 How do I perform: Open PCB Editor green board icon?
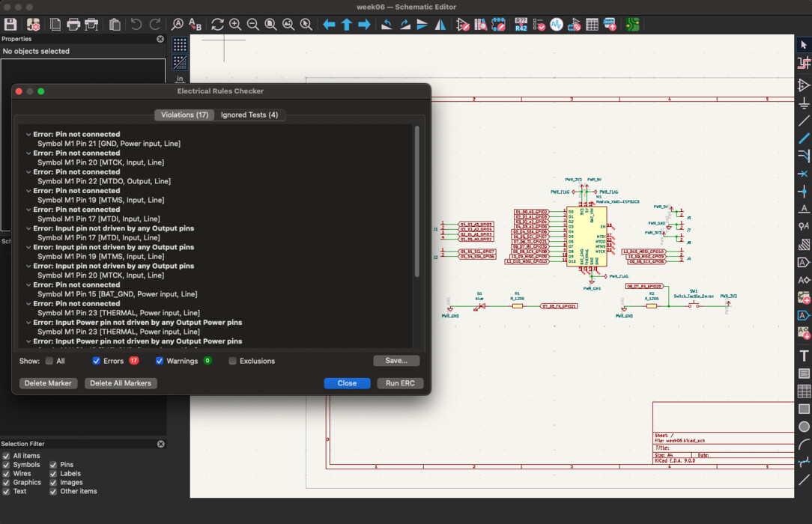pos(632,24)
